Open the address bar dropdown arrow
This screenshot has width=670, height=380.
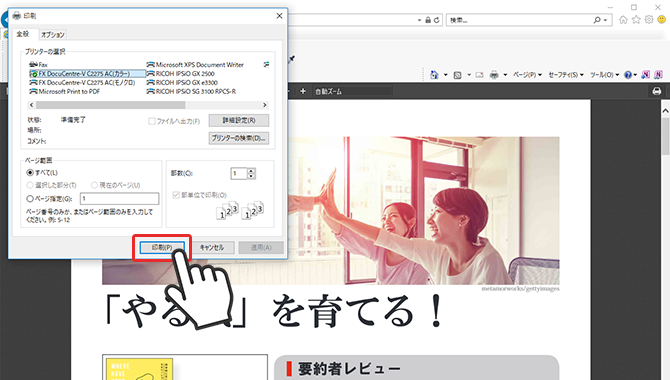[419, 20]
